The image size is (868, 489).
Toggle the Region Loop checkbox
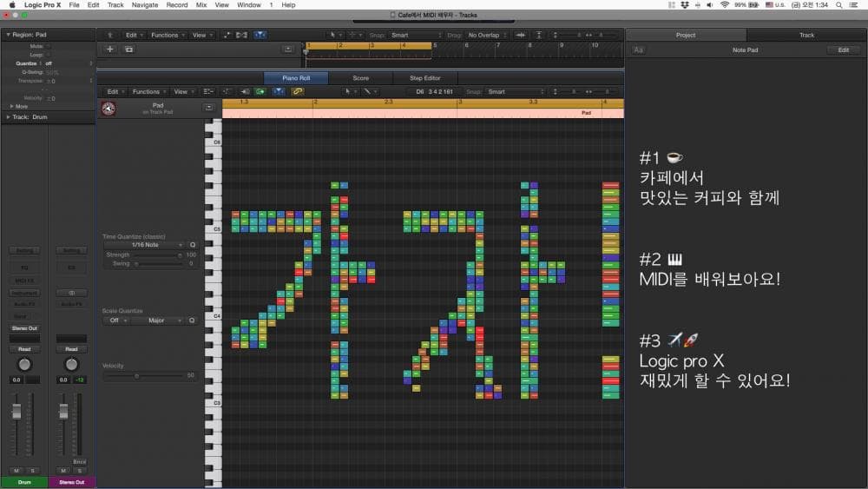click(x=49, y=55)
